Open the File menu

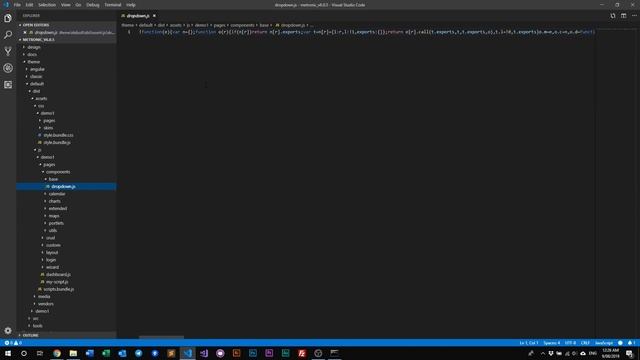pos(17,5)
